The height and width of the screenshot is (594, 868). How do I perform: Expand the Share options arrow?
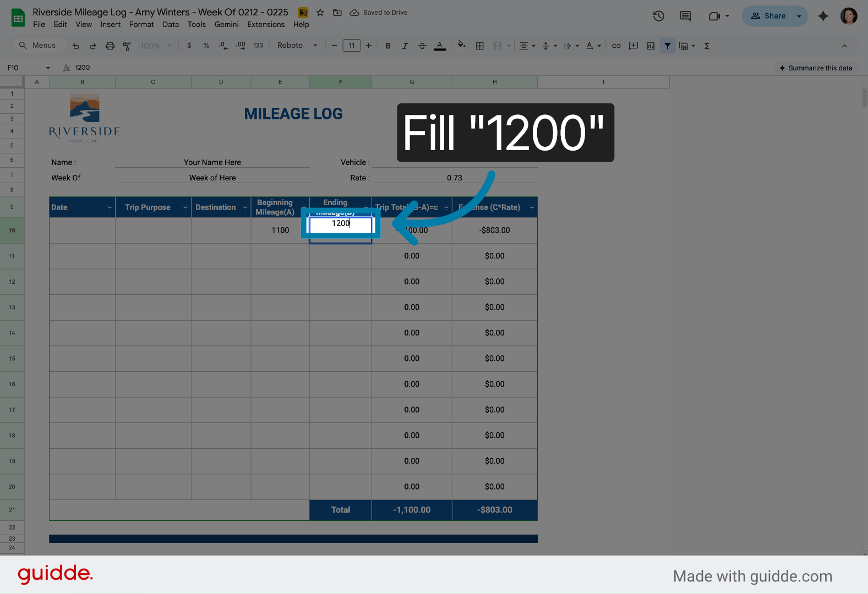[799, 16]
